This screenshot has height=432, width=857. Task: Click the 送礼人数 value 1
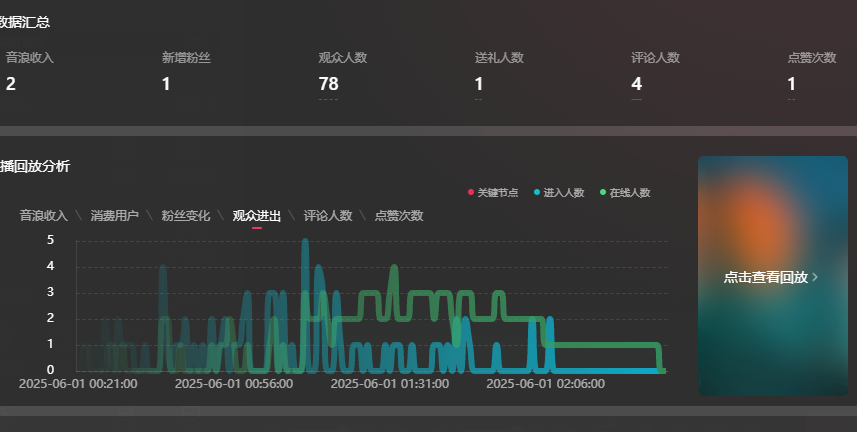479,84
